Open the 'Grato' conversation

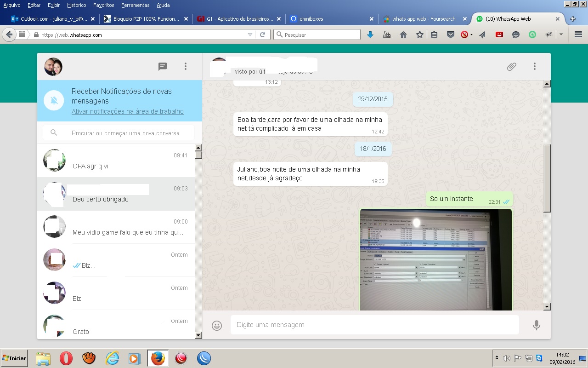116,324
